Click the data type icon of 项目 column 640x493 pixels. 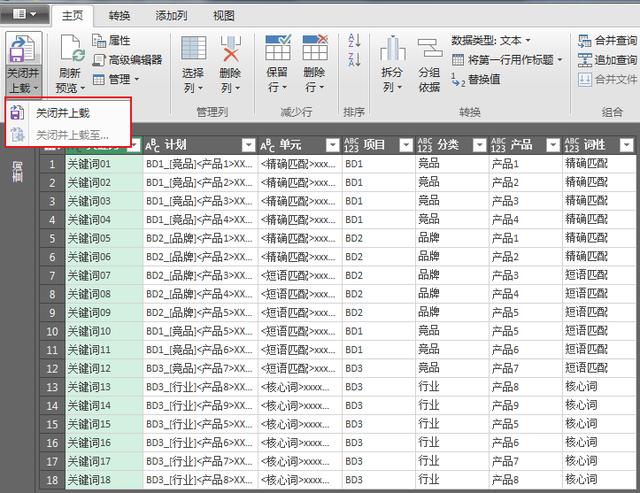[351, 145]
